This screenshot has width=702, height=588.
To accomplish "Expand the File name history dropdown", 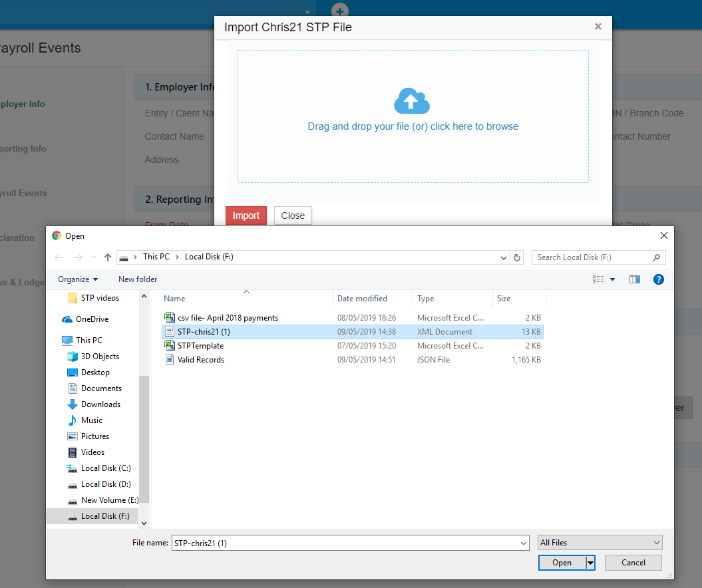I will 524,543.
